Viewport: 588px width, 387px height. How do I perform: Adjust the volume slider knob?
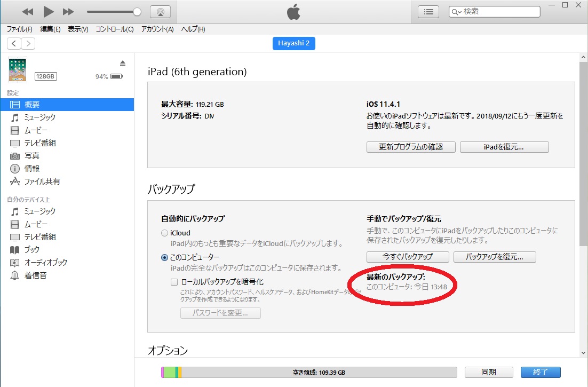point(137,12)
